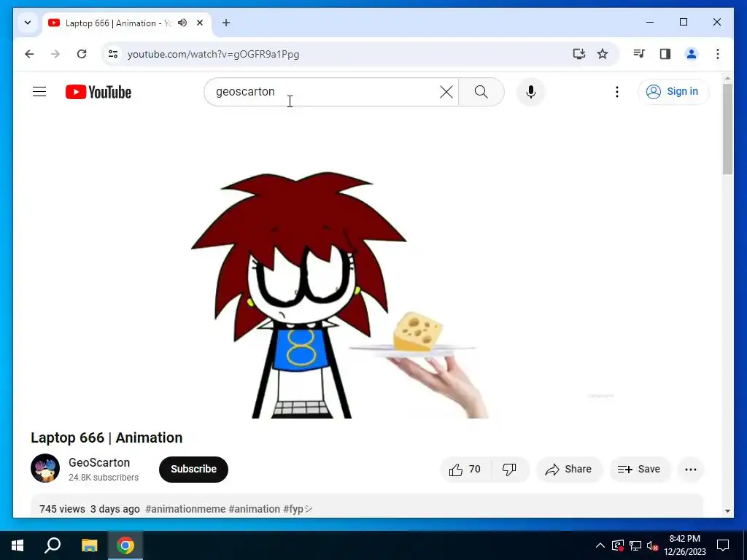This screenshot has height=560, width=747.
Task: Open a new tab with plus button
Action: tap(226, 23)
